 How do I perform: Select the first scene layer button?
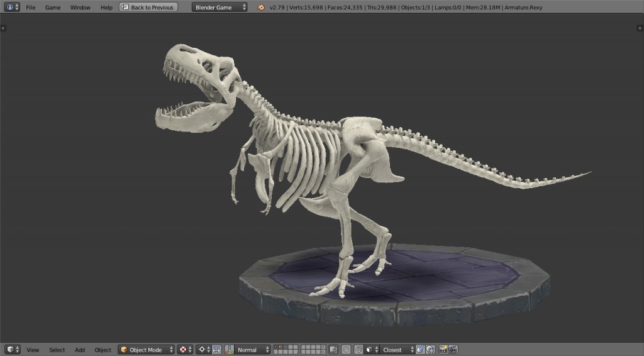pyautogui.click(x=276, y=347)
